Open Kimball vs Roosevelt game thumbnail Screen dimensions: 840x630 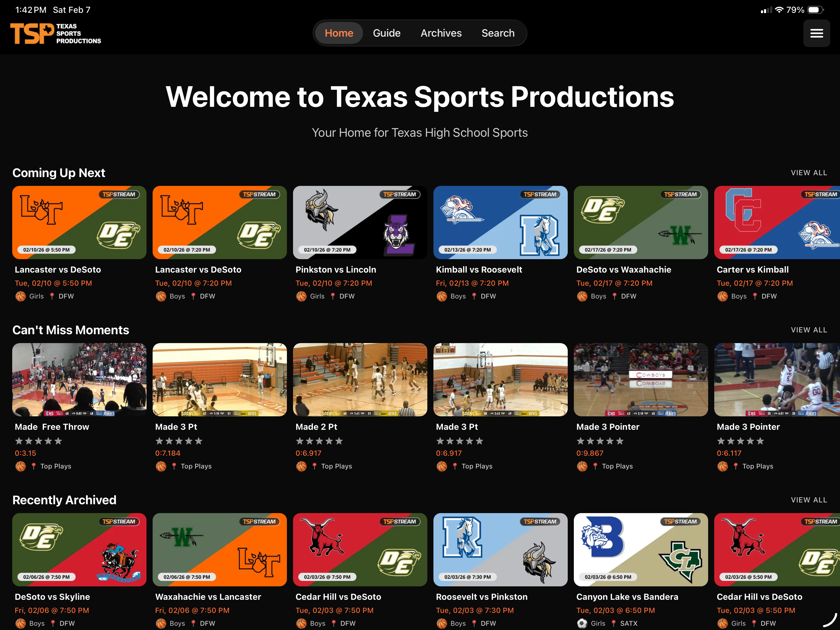[x=501, y=223]
